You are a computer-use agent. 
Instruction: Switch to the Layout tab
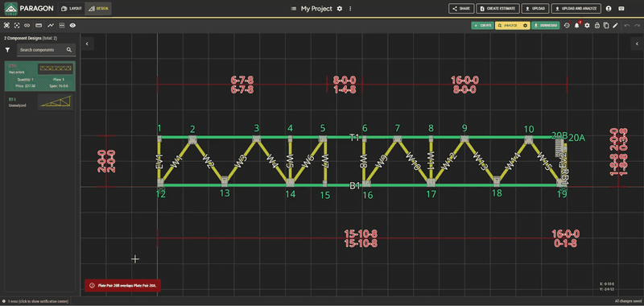72,8
